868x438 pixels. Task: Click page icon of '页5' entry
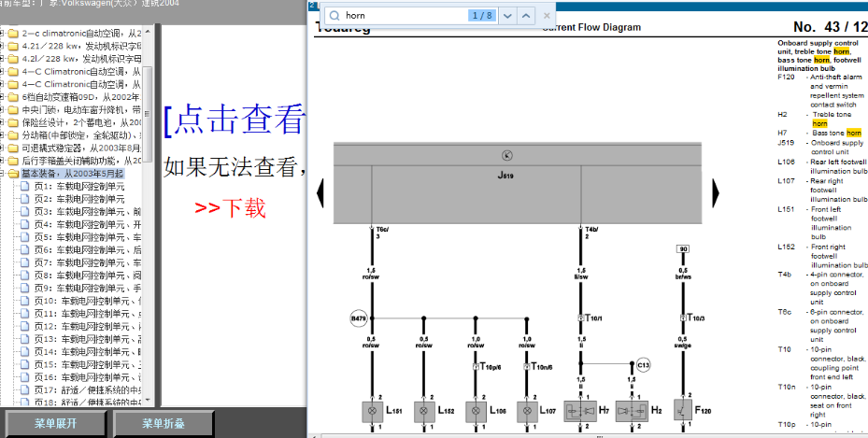coord(25,237)
